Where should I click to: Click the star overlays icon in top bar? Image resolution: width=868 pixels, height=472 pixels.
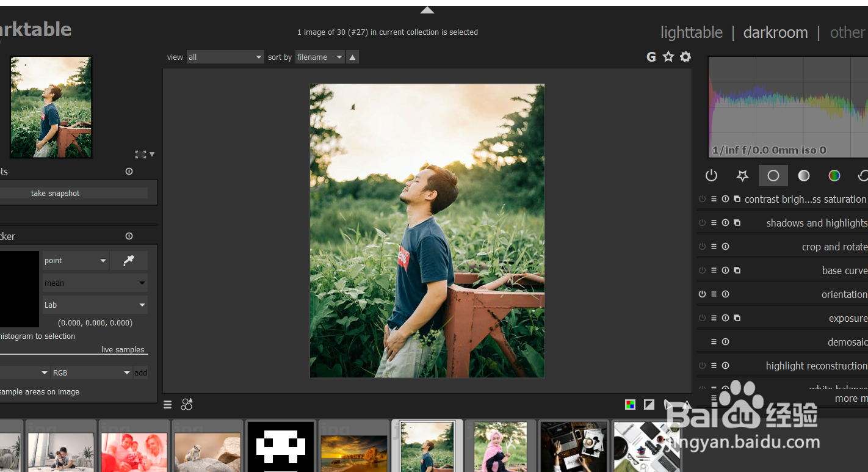click(668, 57)
